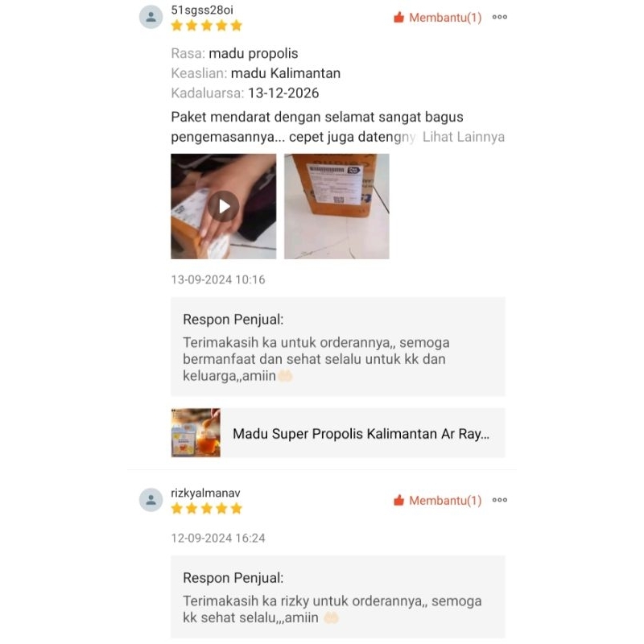Click five-star rating of rizkyalmanav
This screenshot has height=644, width=644.
point(207,509)
